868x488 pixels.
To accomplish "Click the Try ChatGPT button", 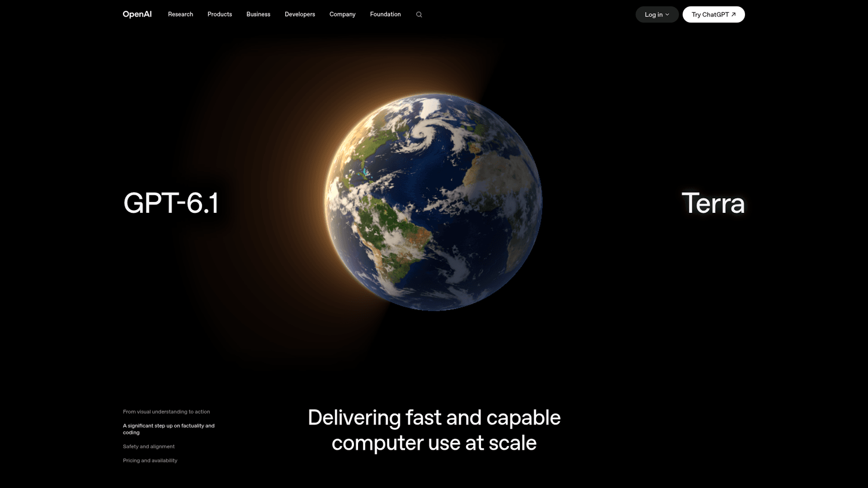I will [x=714, y=14].
